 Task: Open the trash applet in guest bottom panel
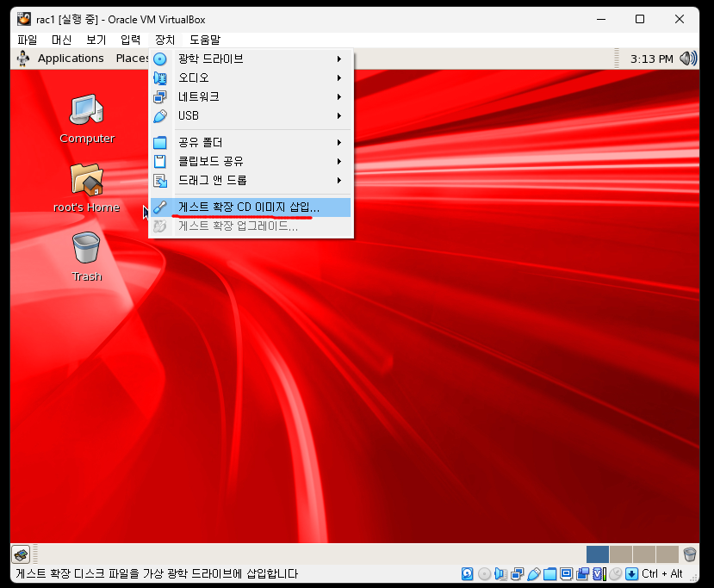click(690, 554)
